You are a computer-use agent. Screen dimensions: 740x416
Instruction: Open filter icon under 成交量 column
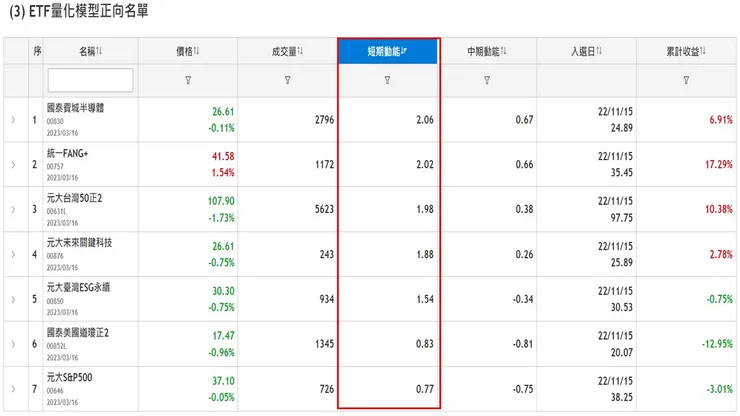[x=287, y=80]
